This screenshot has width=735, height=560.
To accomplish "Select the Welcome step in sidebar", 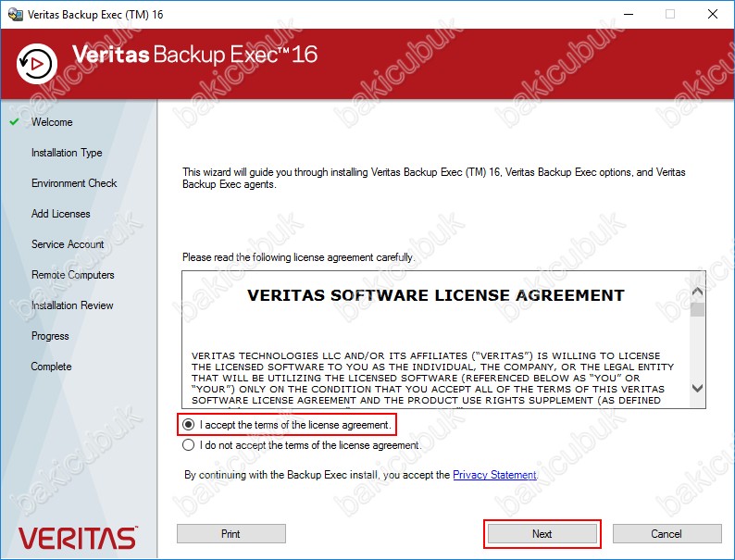I will tap(52, 122).
